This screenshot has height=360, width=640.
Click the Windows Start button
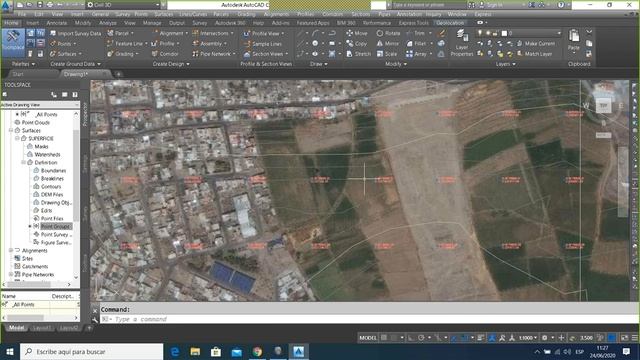10,351
